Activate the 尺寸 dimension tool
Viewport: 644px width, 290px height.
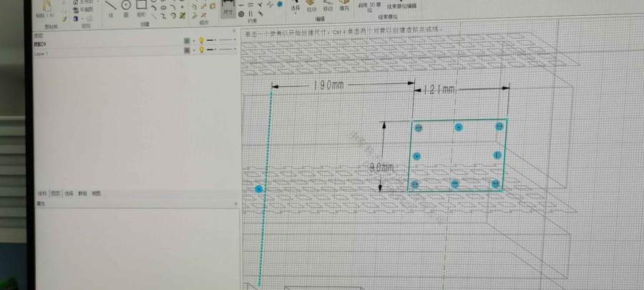228,8
